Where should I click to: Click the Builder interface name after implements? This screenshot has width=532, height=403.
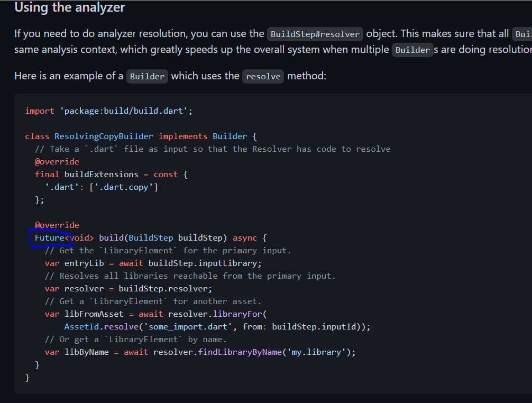point(230,136)
